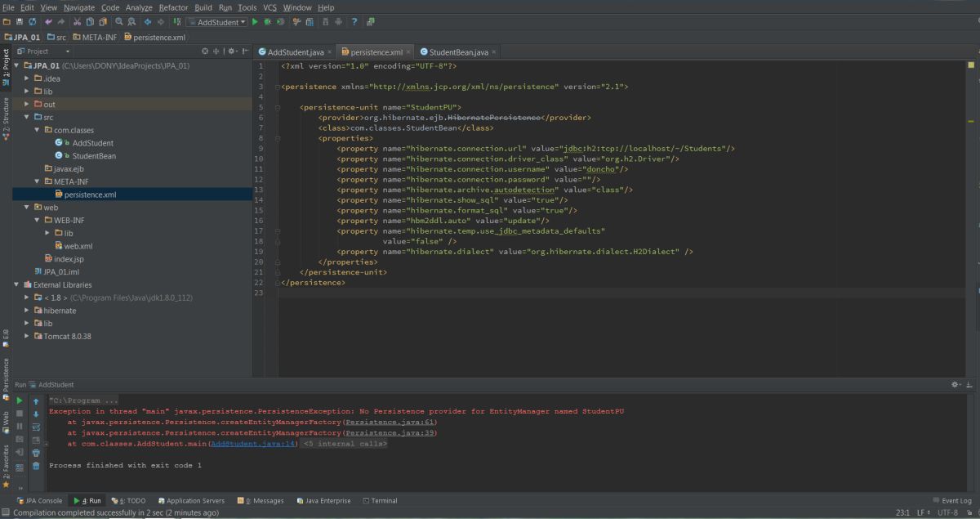Click the Copy toolbar icon

pyautogui.click(x=90, y=22)
